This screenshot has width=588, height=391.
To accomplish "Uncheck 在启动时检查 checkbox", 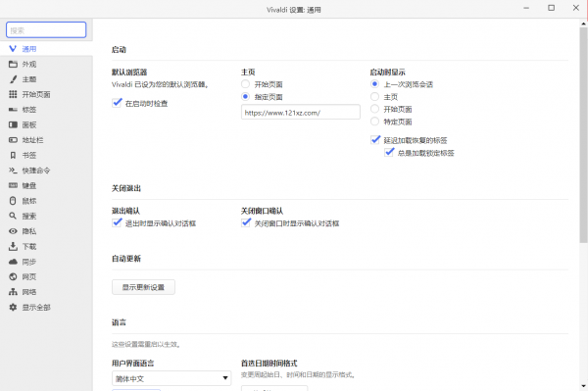I will click(117, 103).
